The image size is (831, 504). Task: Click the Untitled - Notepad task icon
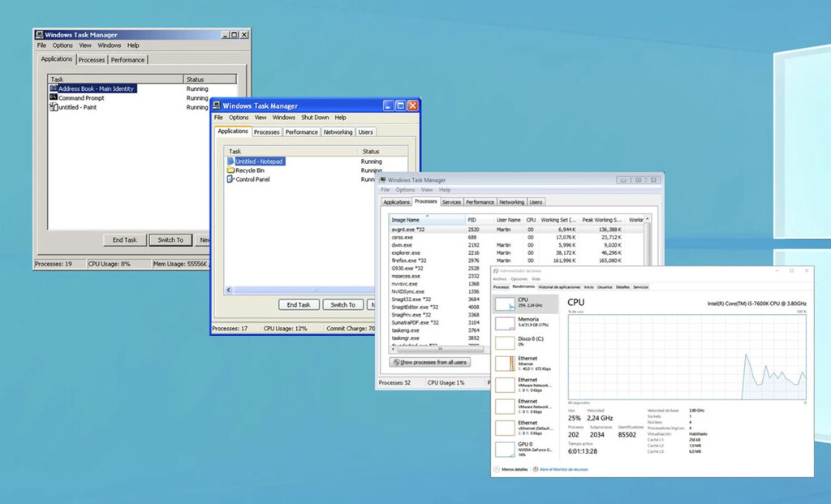click(231, 162)
